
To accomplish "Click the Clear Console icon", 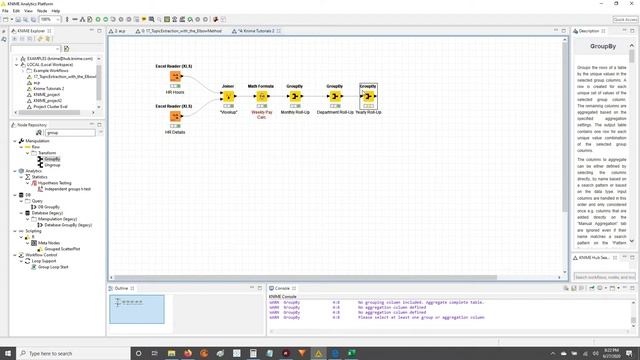I will 566,288.
